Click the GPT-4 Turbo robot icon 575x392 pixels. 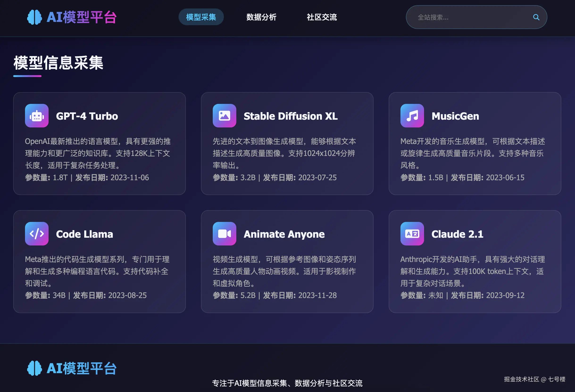tap(37, 116)
